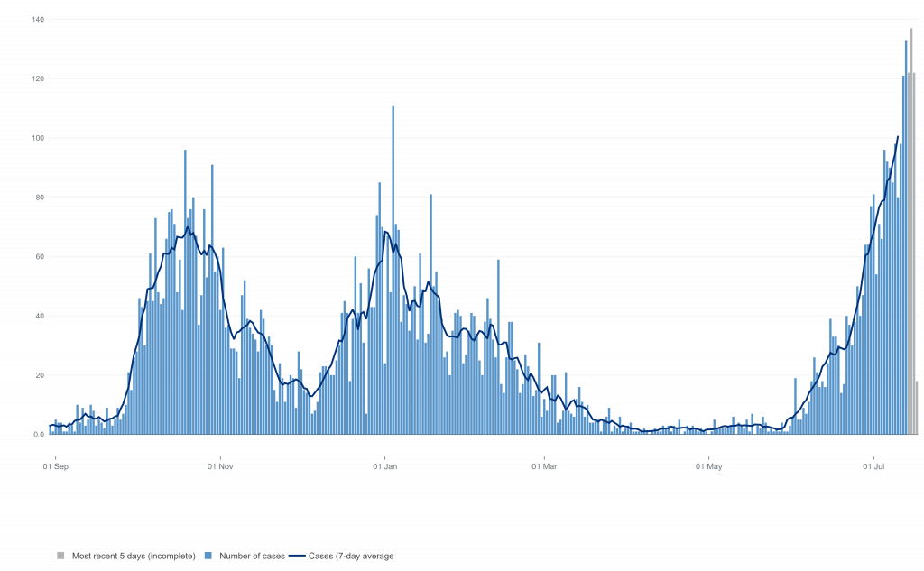Click the gray 'Most recent 5 days' legend swatch
This screenshot has height=571, width=924.
click(x=61, y=556)
